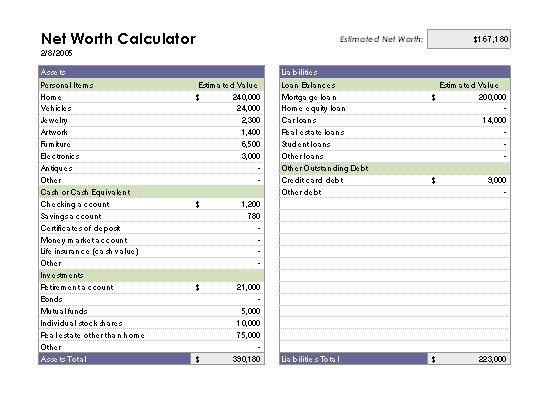
Task: Click the Liabilities Total cell 223,000
Action: coord(469,359)
